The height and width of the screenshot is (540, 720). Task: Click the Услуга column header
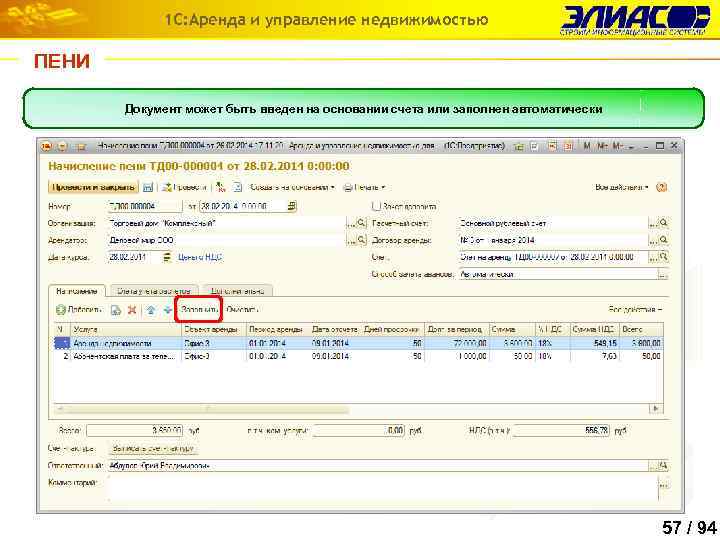(126, 330)
